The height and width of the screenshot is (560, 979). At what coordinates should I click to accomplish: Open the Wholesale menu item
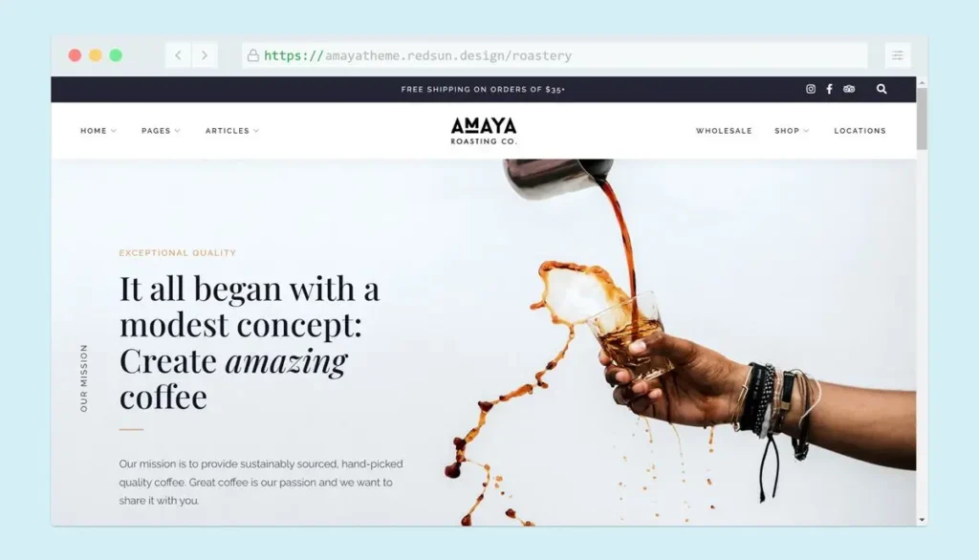pyautogui.click(x=724, y=131)
